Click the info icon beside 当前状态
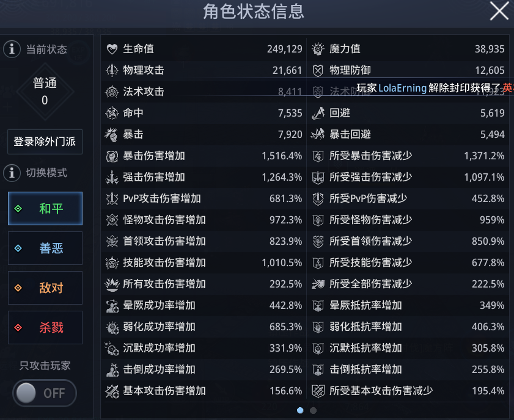514x420 pixels. [12, 49]
